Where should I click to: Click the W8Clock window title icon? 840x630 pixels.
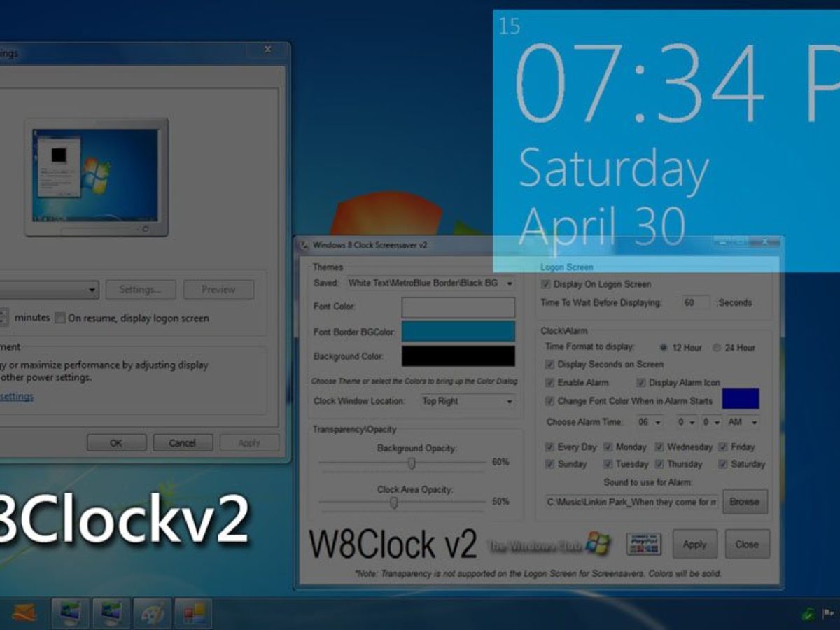(x=304, y=245)
